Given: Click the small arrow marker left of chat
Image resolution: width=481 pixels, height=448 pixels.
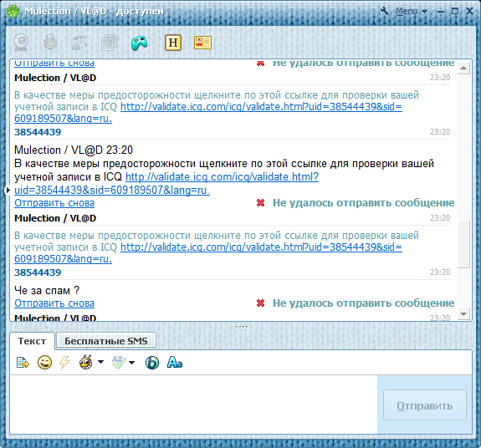Looking at the screenshot, I should tap(8, 190).
